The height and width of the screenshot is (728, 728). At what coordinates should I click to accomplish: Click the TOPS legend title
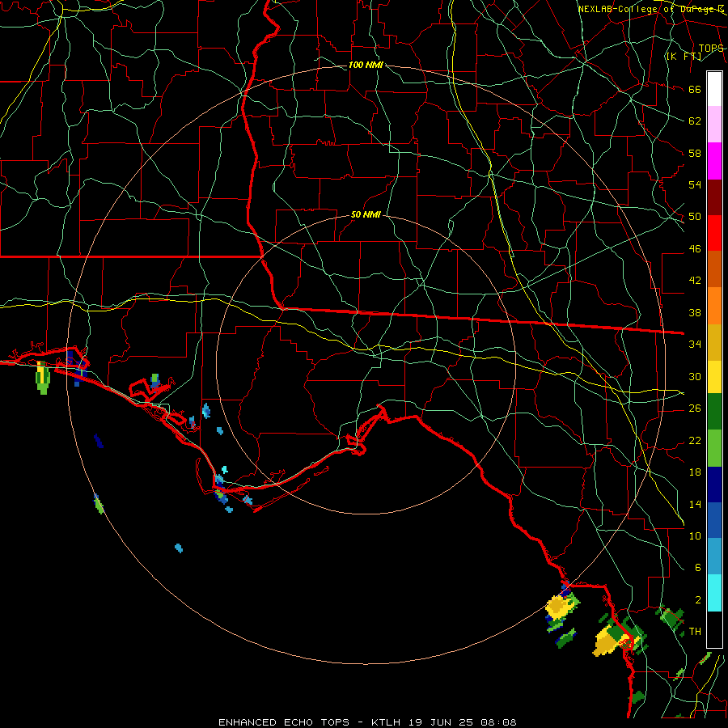pyautogui.click(x=711, y=49)
